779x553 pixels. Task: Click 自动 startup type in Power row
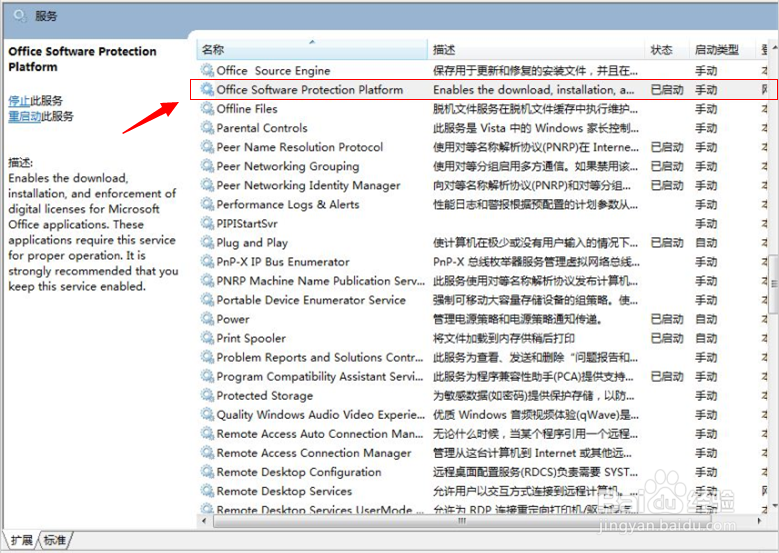tap(706, 319)
